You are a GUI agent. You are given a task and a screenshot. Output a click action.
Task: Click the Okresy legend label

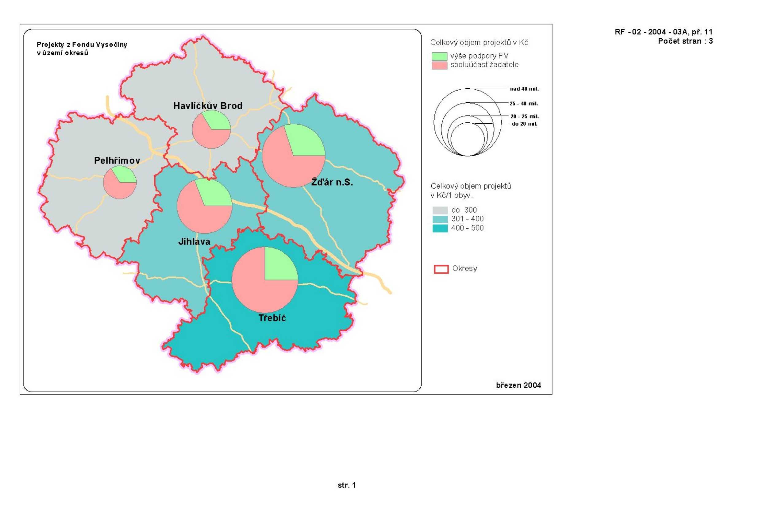coord(464,268)
